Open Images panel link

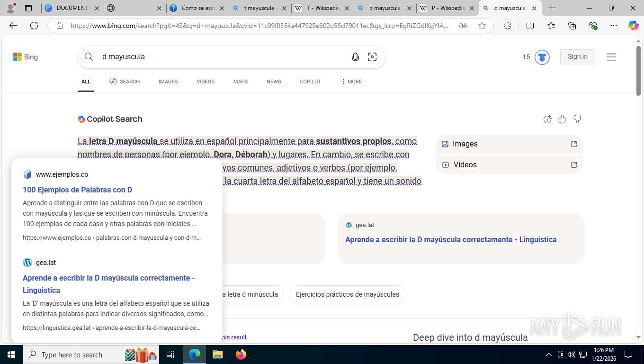point(509,144)
